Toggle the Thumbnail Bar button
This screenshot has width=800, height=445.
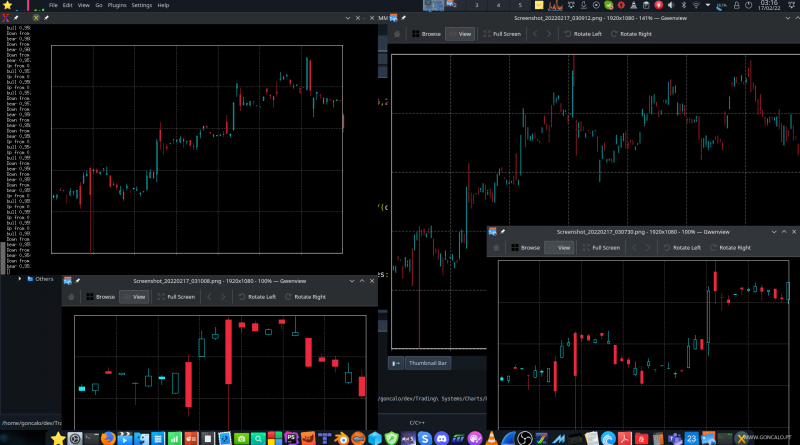427,362
